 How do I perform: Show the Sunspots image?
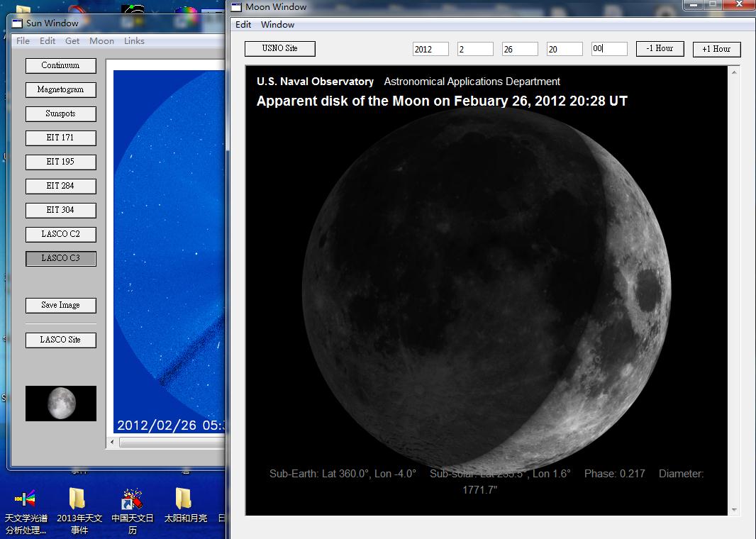click(x=61, y=113)
